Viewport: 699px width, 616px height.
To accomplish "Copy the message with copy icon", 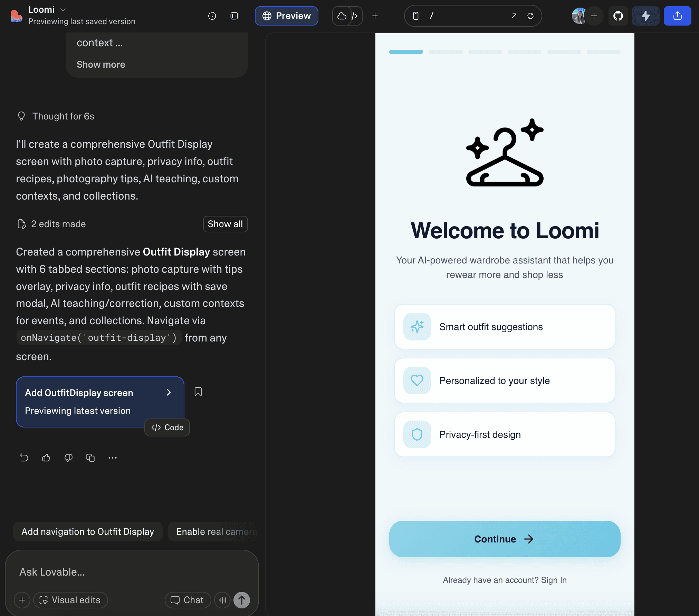I will coord(90,458).
